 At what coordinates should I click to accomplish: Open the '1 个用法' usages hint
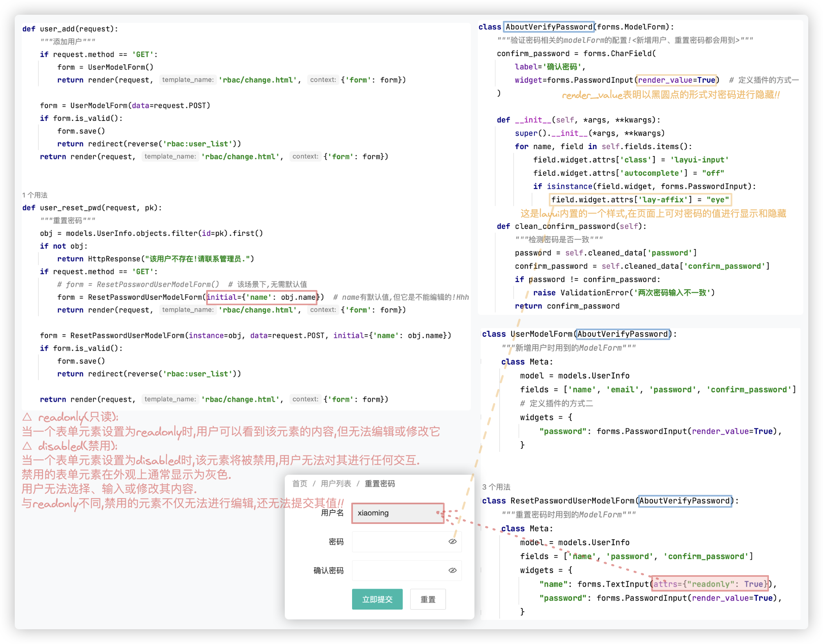coord(35,195)
